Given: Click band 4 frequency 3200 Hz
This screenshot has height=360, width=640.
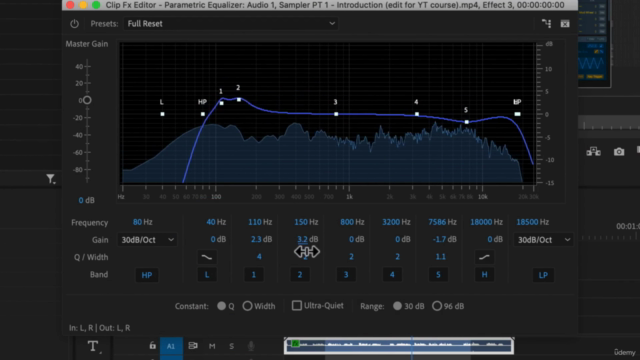Looking at the screenshot, I should [396, 222].
